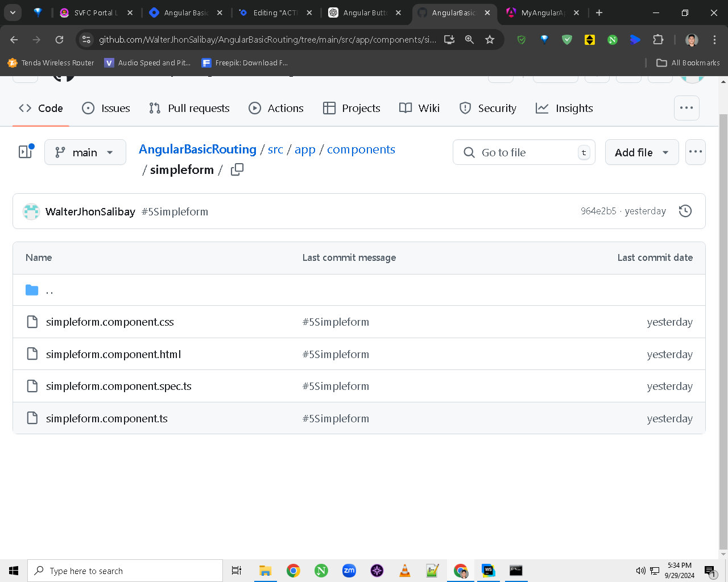The height and width of the screenshot is (582, 728).
Task: Open WalterJhonSalibay avatar in commit row
Action: 31,211
